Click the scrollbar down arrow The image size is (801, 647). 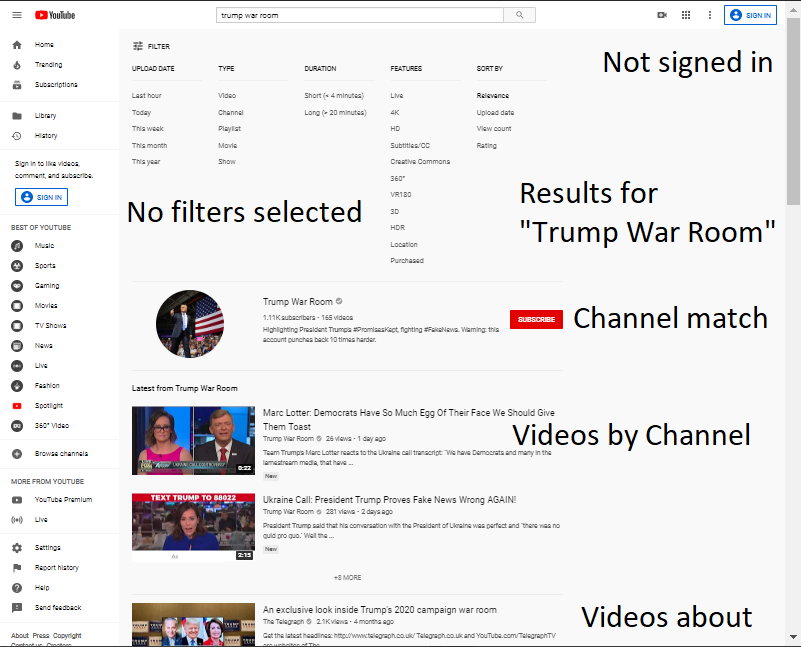pyautogui.click(x=793, y=637)
